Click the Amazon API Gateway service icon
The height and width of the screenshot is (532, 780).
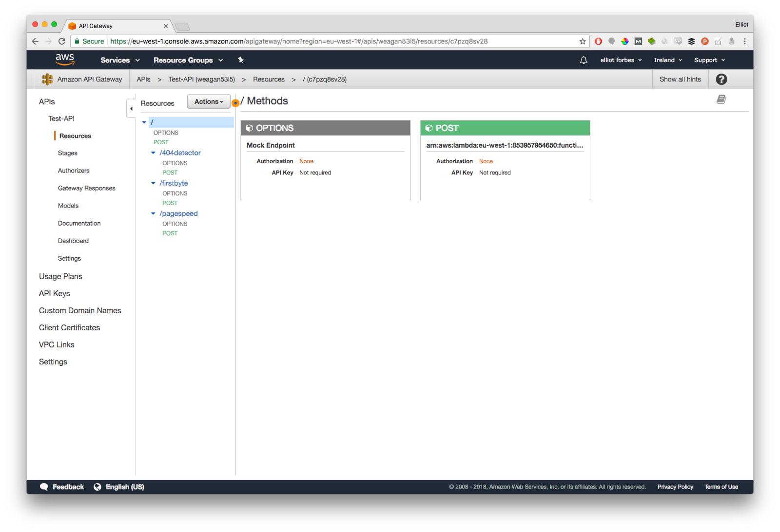47,79
